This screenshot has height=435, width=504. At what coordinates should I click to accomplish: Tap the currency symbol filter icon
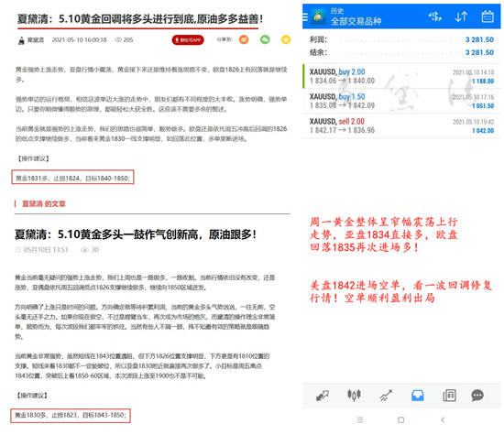[435, 16]
